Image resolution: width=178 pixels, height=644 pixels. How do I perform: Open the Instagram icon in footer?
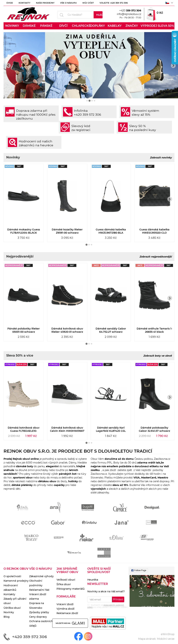click(88, 636)
